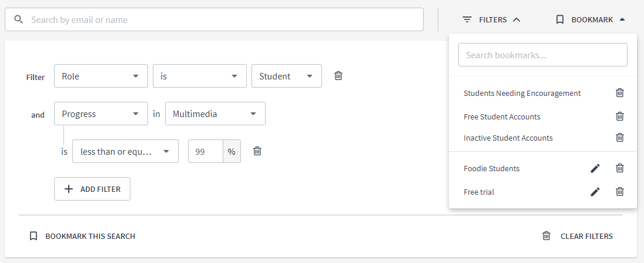Open the 'is' operator dropdown
Screen dimensions: 644x263
click(x=199, y=76)
